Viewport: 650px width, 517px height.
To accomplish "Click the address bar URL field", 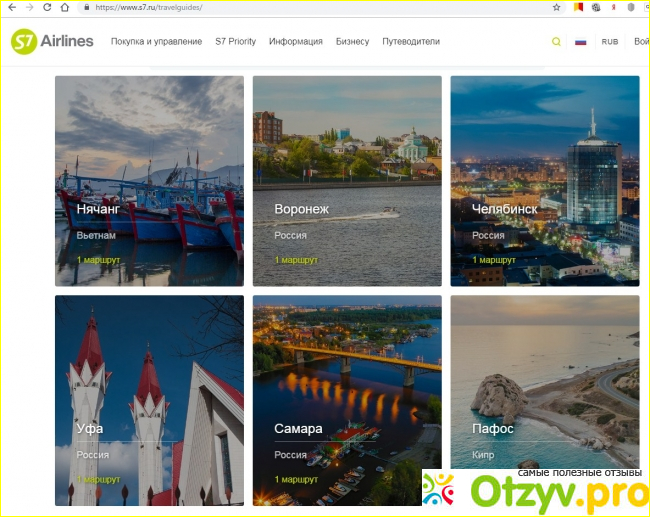I will click(300, 7).
